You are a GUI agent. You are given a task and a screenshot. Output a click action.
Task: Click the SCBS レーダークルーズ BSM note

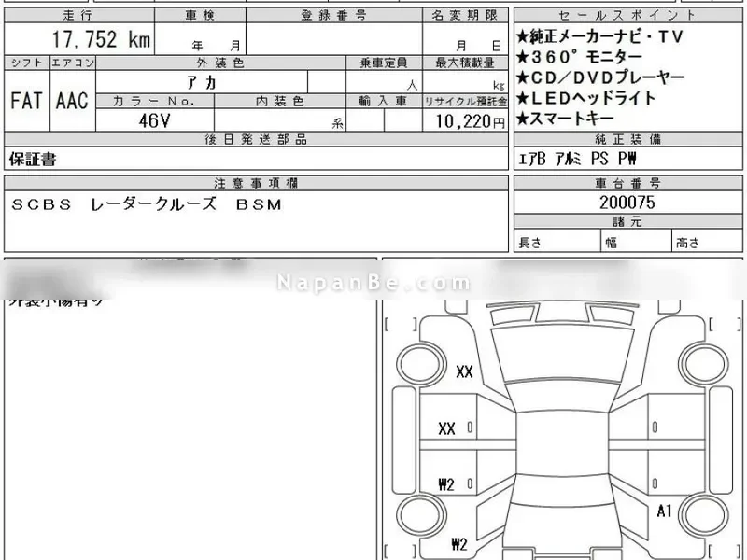tap(147, 203)
